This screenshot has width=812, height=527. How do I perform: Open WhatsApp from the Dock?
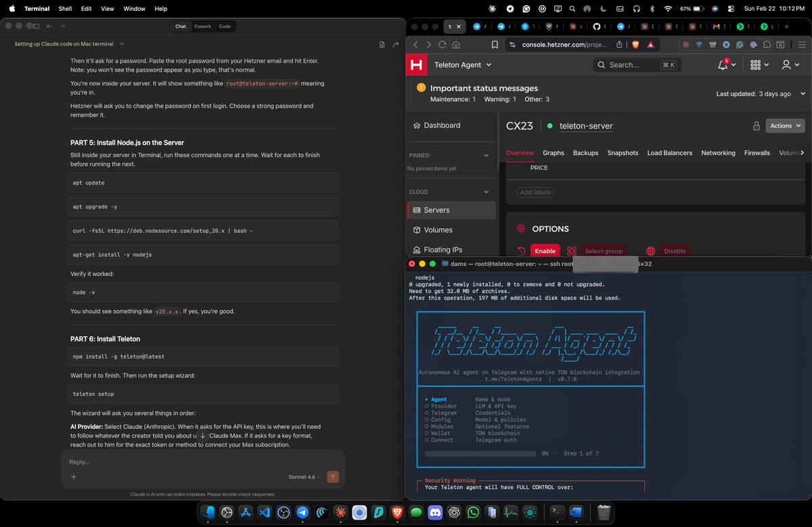473,513
